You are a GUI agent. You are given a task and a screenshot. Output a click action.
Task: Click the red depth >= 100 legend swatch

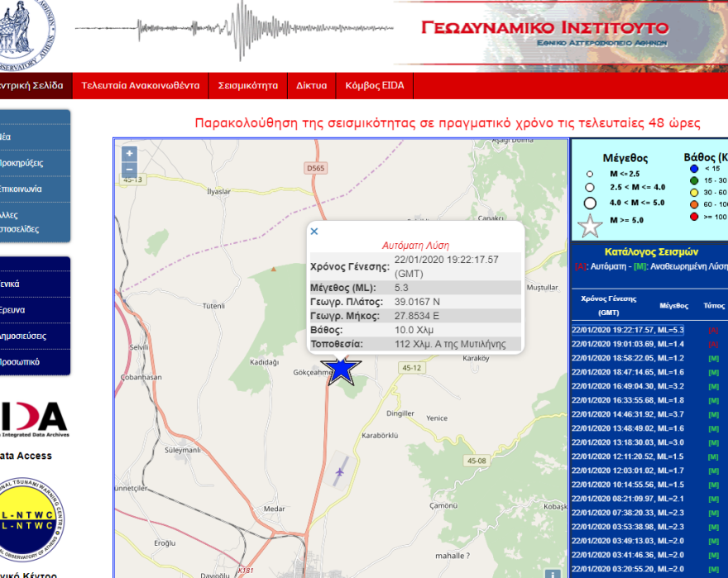click(694, 217)
